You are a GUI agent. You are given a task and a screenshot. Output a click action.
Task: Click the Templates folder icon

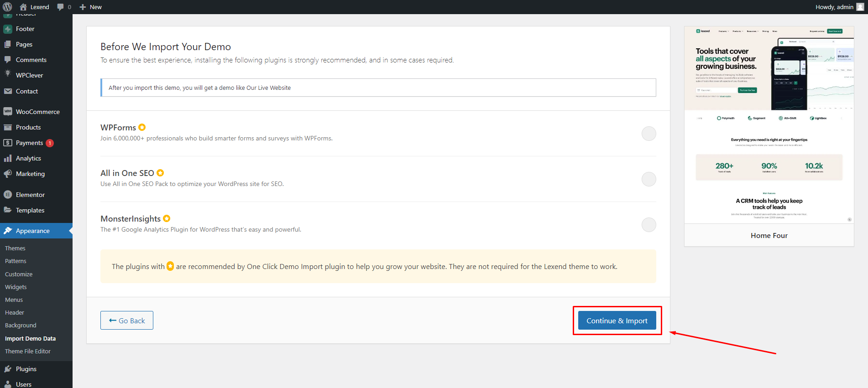[8, 210]
